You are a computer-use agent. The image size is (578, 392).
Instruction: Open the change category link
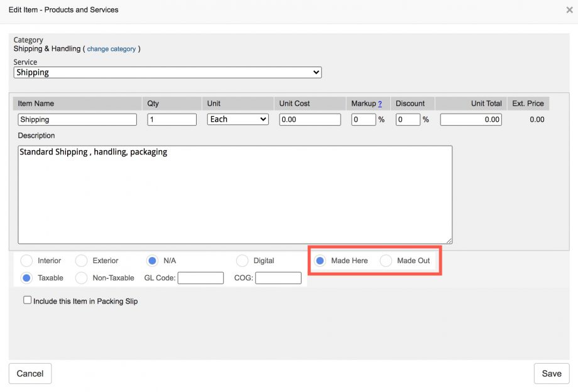(112, 48)
